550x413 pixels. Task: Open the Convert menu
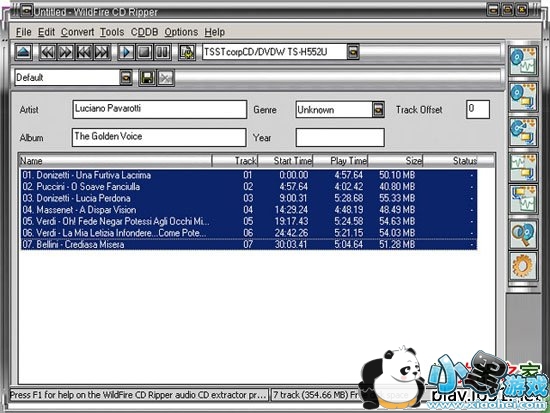point(78,32)
